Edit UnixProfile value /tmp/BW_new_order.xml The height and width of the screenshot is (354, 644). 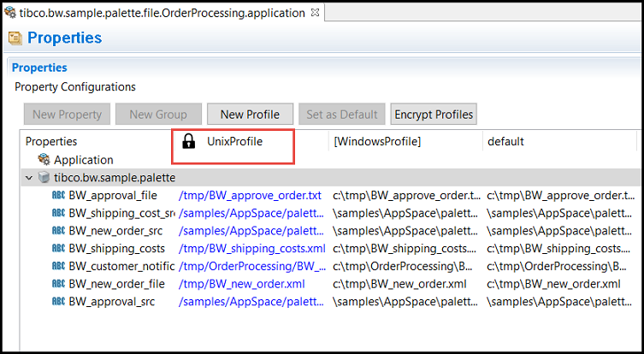pyautogui.click(x=242, y=283)
